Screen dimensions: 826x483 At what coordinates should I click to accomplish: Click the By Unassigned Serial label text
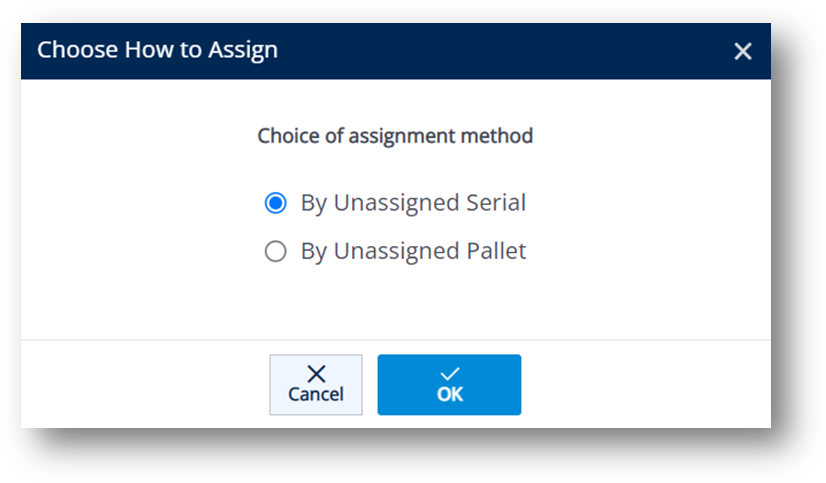click(413, 203)
